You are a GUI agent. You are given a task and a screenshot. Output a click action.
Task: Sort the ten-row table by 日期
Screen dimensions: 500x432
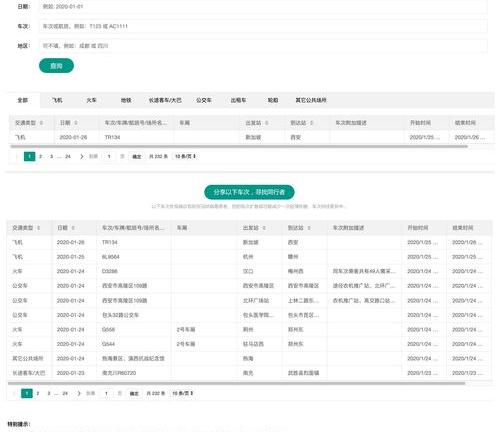(73, 228)
